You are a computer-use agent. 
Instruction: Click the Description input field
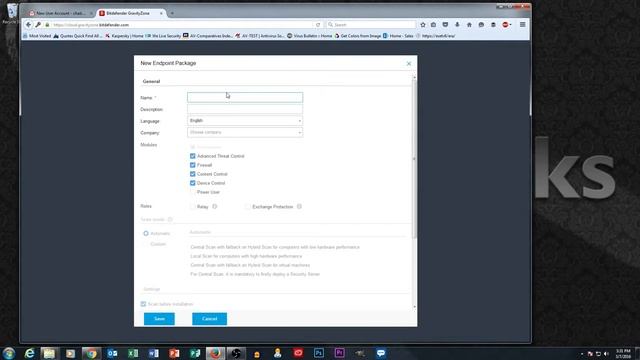(x=245, y=109)
